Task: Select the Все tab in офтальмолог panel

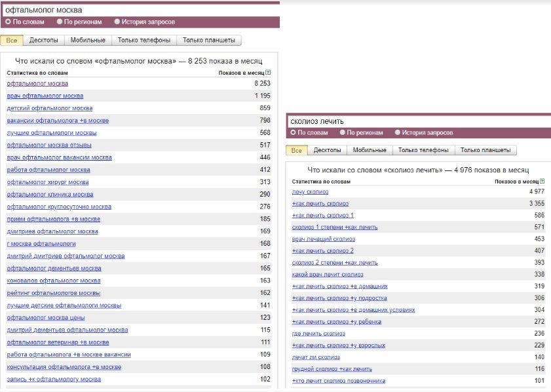Action: (x=12, y=40)
